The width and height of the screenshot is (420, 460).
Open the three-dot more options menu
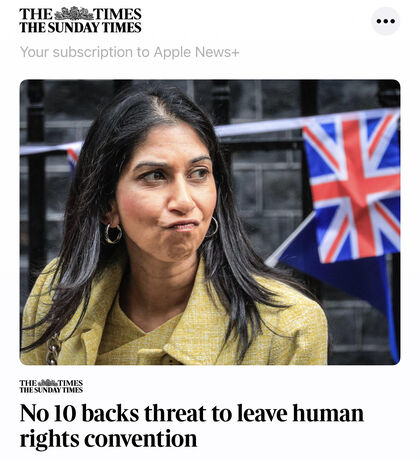(386, 21)
